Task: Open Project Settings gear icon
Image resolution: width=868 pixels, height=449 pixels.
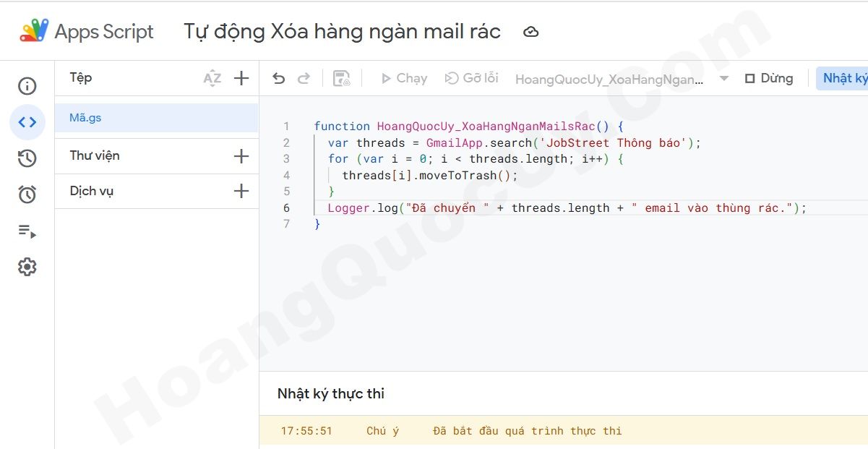Action: (x=27, y=267)
